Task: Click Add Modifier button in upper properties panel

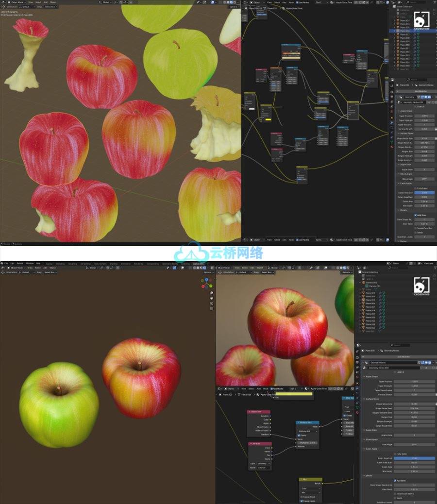Action: (417, 91)
